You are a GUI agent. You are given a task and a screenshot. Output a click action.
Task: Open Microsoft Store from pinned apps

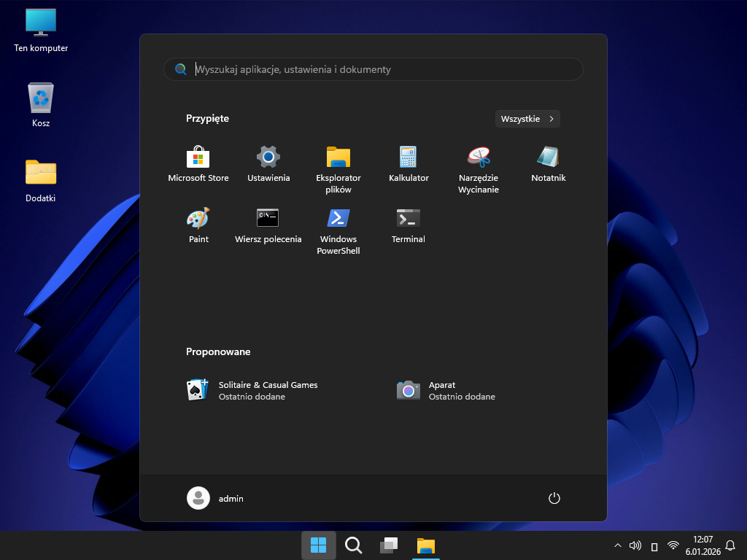tap(198, 164)
